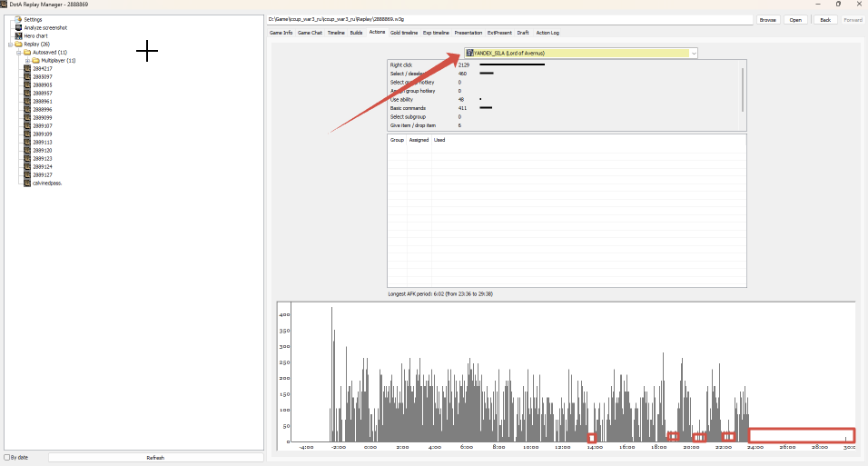The width and height of the screenshot is (868, 466).
Task: Click replay icon beside 2889120
Action: point(27,150)
